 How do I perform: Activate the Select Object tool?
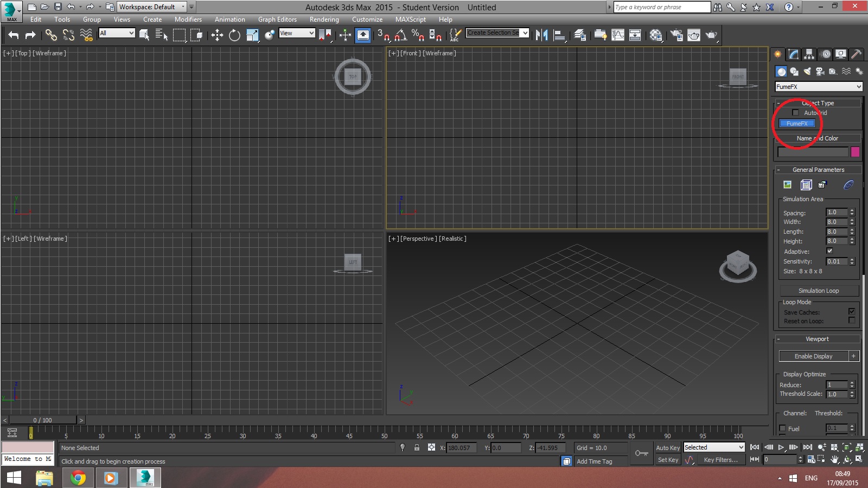point(144,35)
